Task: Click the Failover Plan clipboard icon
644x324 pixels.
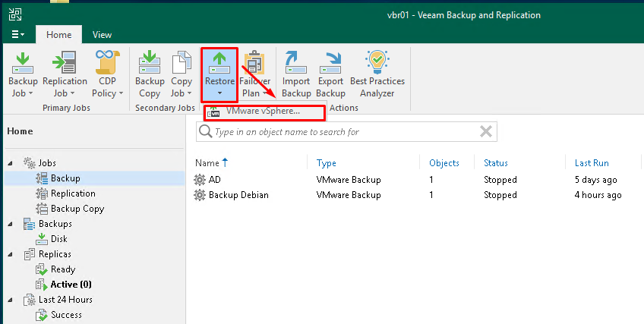Action: (254, 63)
